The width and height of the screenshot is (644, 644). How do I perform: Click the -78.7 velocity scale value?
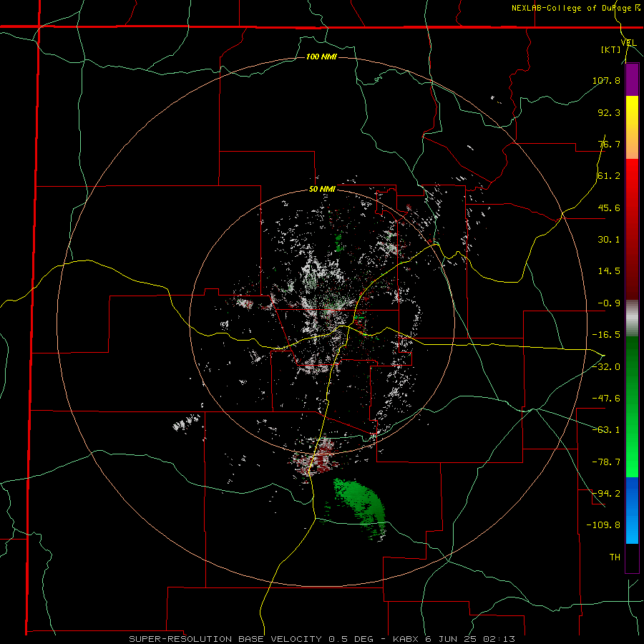point(606,462)
